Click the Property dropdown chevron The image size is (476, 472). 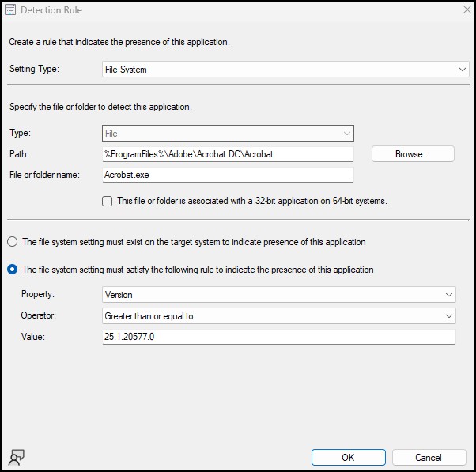click(x=448, y=295)
